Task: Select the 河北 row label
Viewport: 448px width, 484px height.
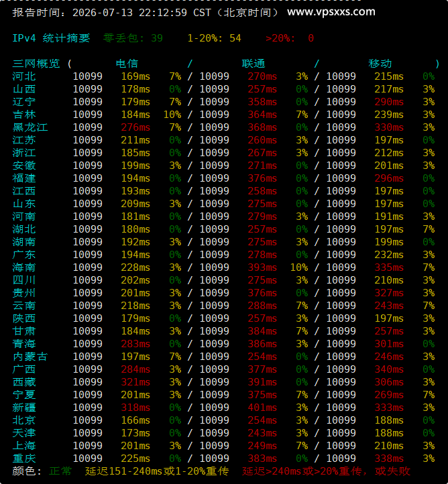Action: [24, 76]
